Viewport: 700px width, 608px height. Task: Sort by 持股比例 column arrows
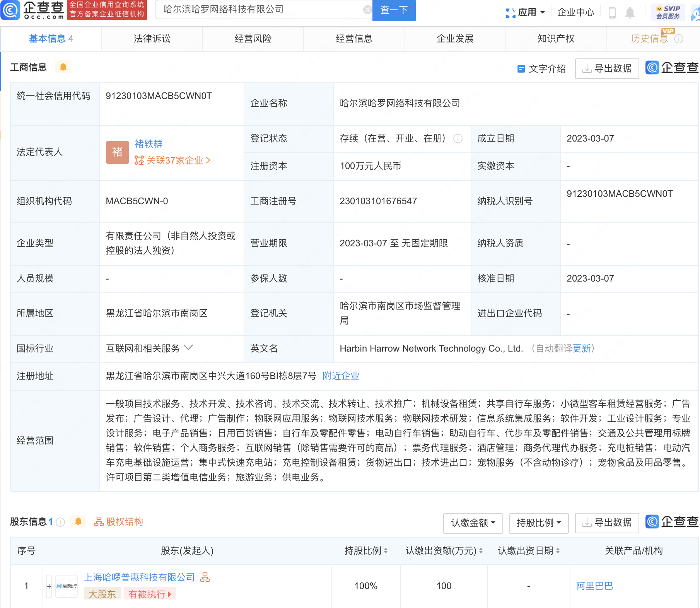click(386, 551)
